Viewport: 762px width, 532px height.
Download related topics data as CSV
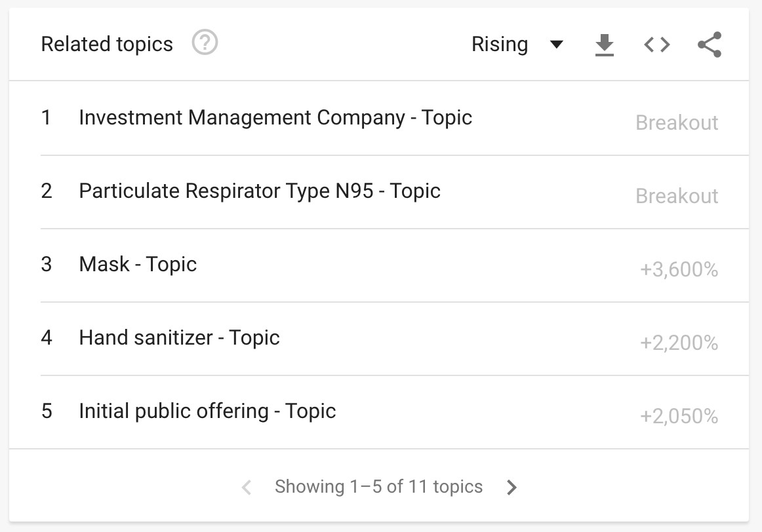pos(604,45)
